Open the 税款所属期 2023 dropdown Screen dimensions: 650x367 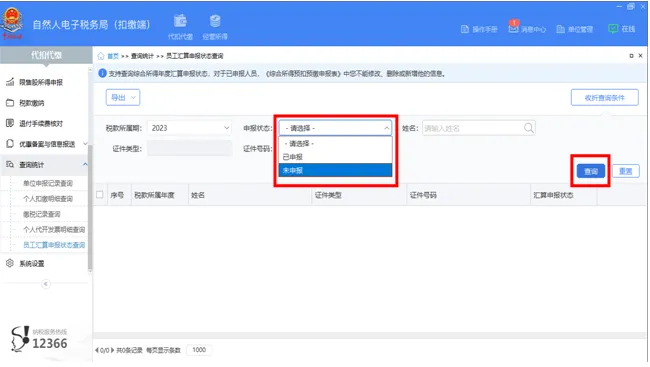click(x=189, y=128)
